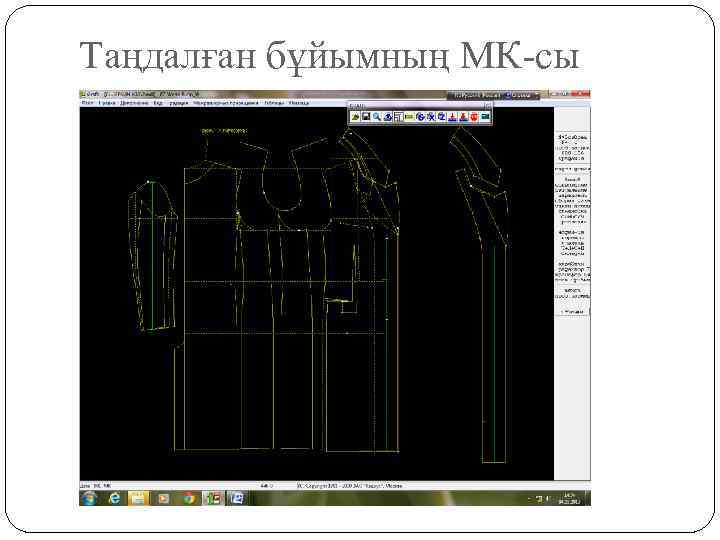Click the blue square Z icon
The image size is (720, 540).
pyautogui.click(x=441, y=117)
